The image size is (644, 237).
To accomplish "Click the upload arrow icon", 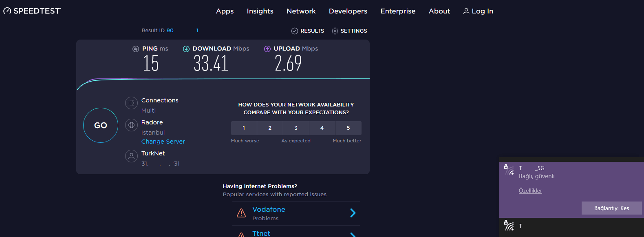I will pyautogui.click(x=267, y=49).
